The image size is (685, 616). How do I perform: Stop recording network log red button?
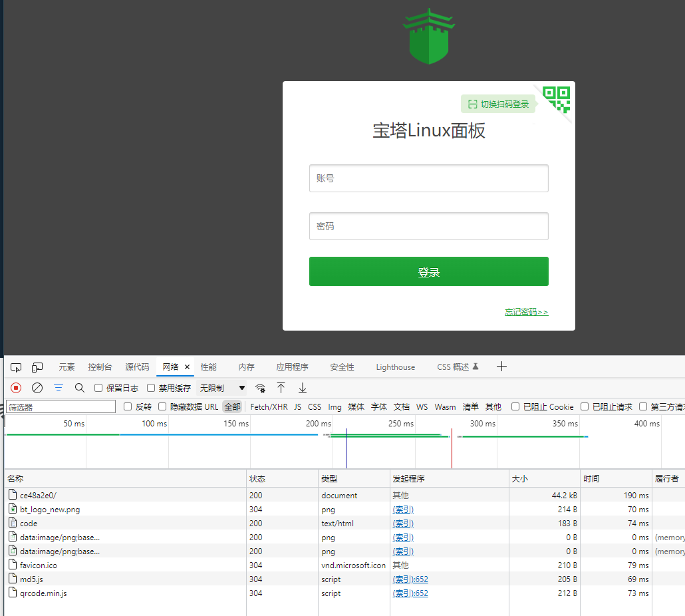pyautogui.click(x=16, y=388)
